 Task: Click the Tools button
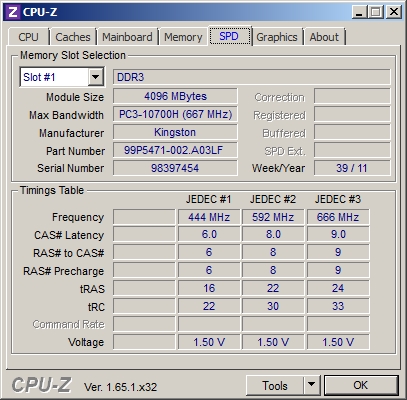(x=275, y=386)
